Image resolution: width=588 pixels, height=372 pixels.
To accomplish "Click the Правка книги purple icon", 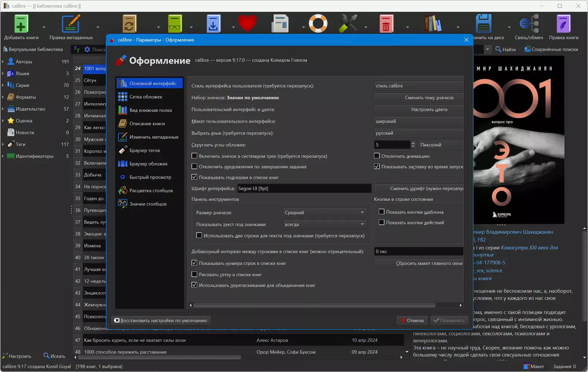I will point(564,24).
